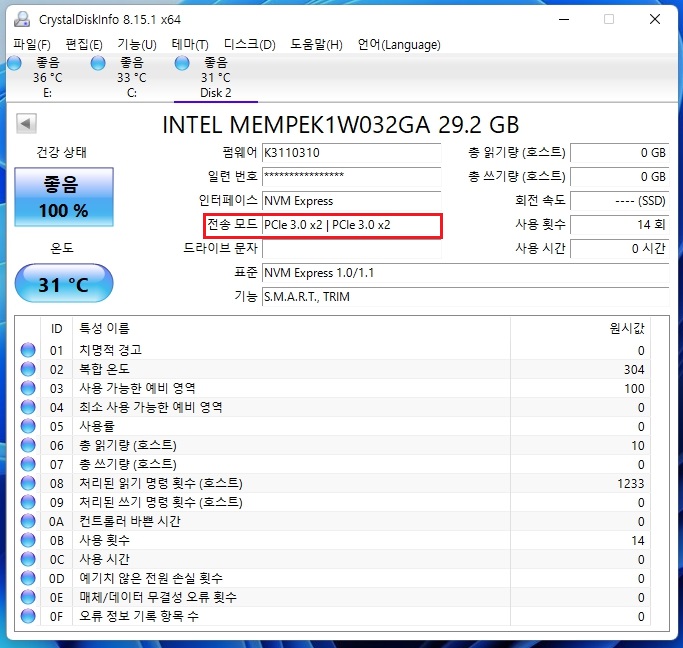Click the status orb of attribute 05
Image resolution: width=683 pixels, height=648 pixels.
28,426
